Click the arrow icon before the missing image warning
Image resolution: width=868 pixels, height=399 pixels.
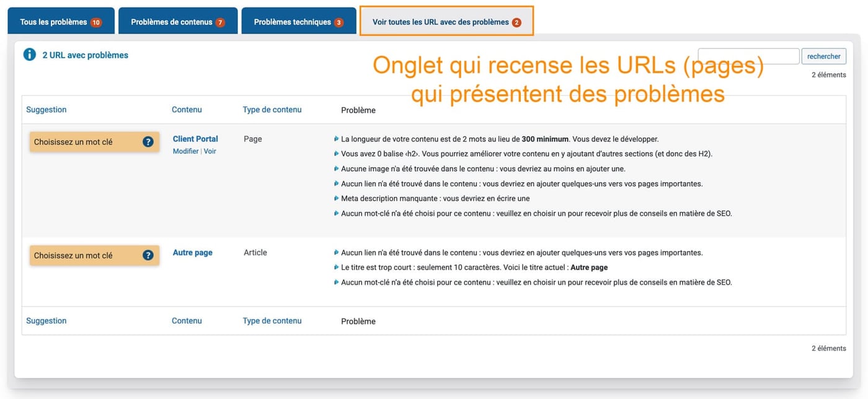(335, 168)
